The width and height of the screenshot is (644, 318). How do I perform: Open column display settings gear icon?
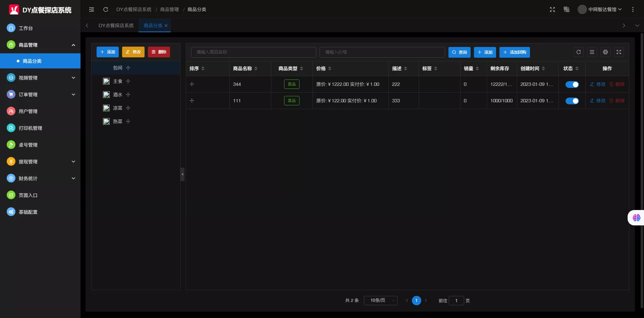click(605, 52)
